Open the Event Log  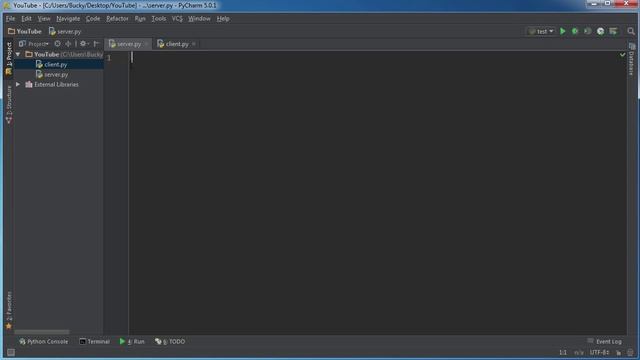tap(605, 342)
